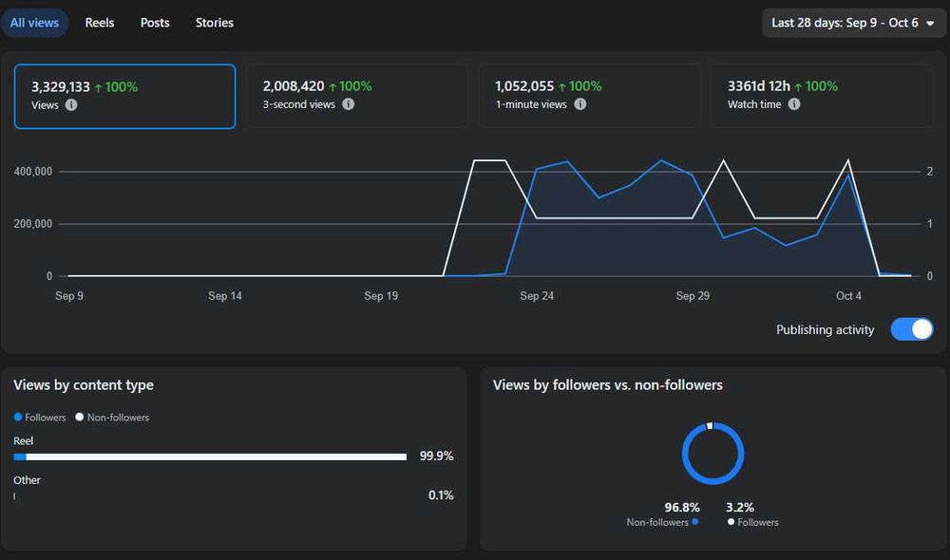Click the info icon beside 3-second views
The width and height of the screenshot is (950, 560).
(x=349, y=104)
